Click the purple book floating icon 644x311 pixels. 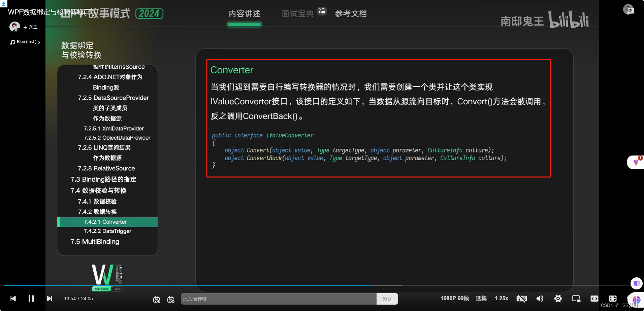point(637,283)
